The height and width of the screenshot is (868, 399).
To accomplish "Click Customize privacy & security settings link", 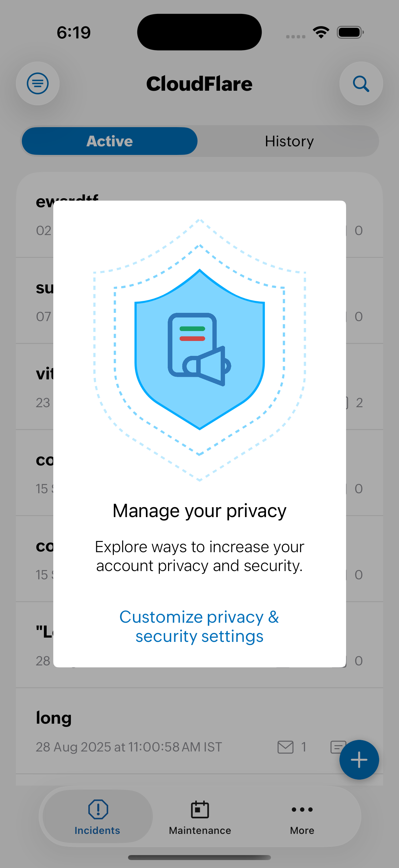I will tap(199, 626).
